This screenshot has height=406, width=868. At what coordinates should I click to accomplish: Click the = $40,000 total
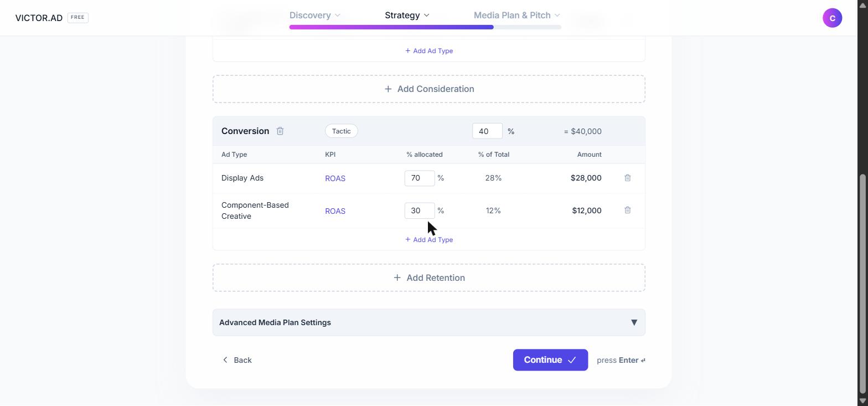tap(583, 131)
